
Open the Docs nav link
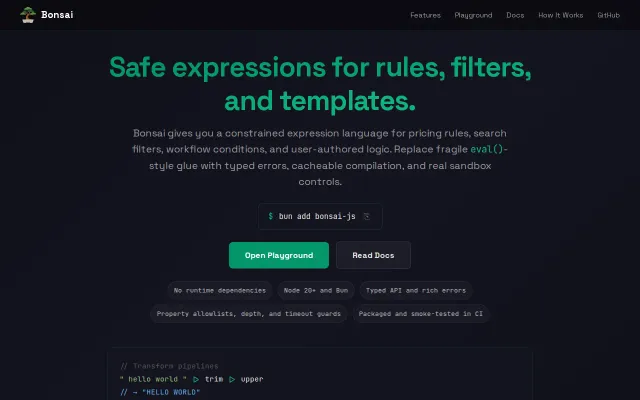tap(515, 15)
